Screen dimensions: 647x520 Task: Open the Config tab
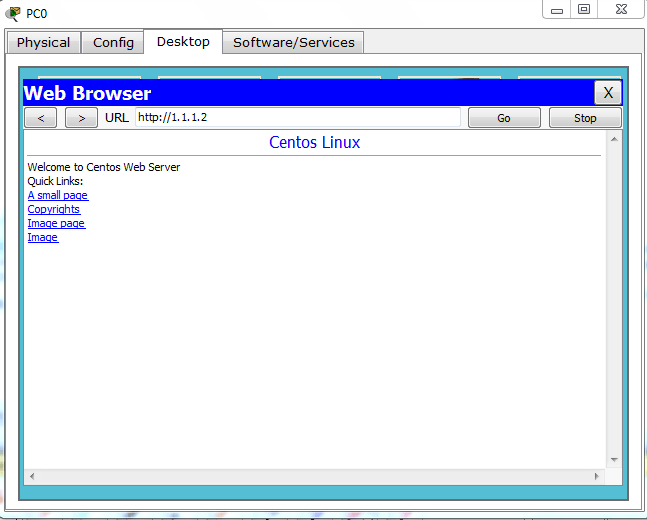(x=113, y=42)
